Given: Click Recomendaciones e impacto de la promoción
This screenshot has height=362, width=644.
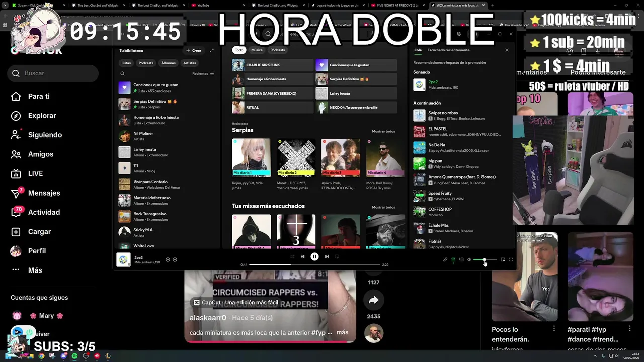Looking at the screenshot, I should coord(449,63).
